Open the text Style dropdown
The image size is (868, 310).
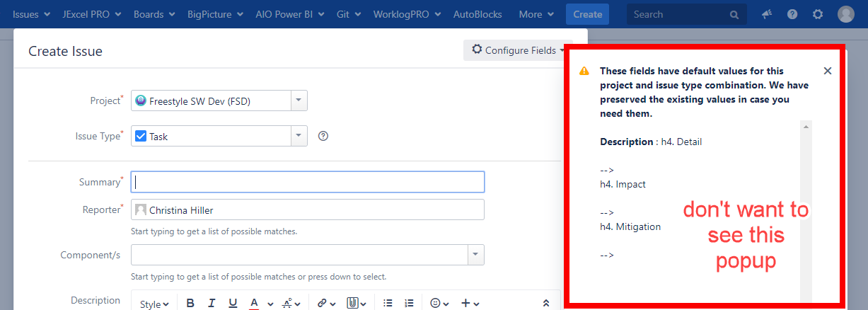154,304
